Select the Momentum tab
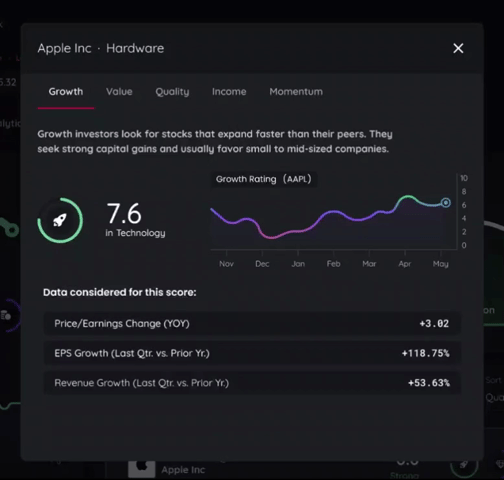Screen dimensions: 504x480 296,92
